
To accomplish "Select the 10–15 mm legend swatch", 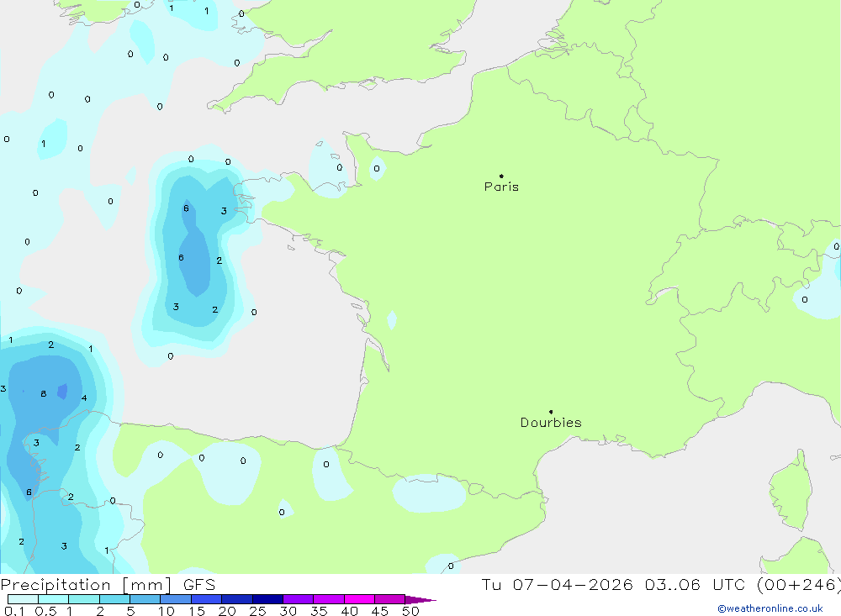I will [x=176, y=599].
